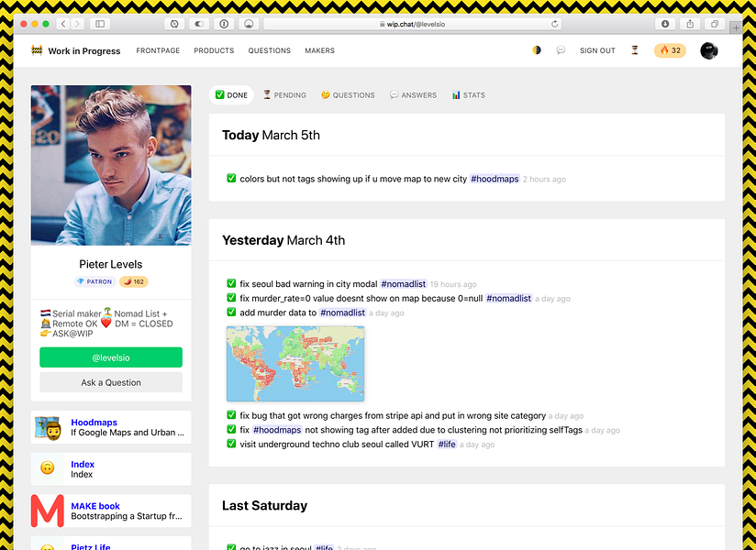
Task: Open the user avatar in header
Action: (709, 50)
